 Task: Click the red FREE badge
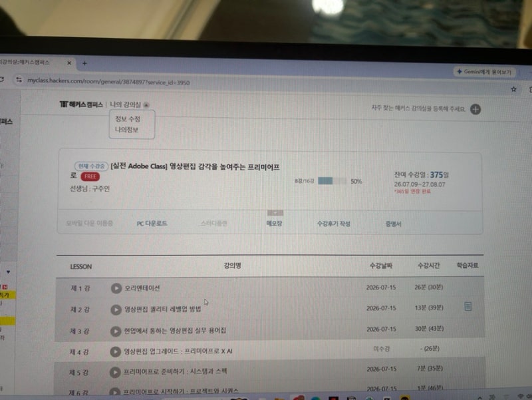90,176
